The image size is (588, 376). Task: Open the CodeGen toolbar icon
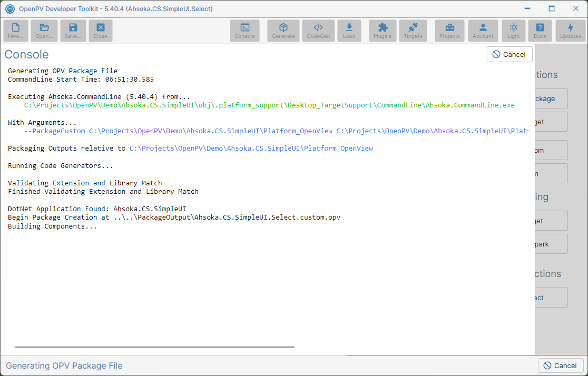(x=318, y=31)
